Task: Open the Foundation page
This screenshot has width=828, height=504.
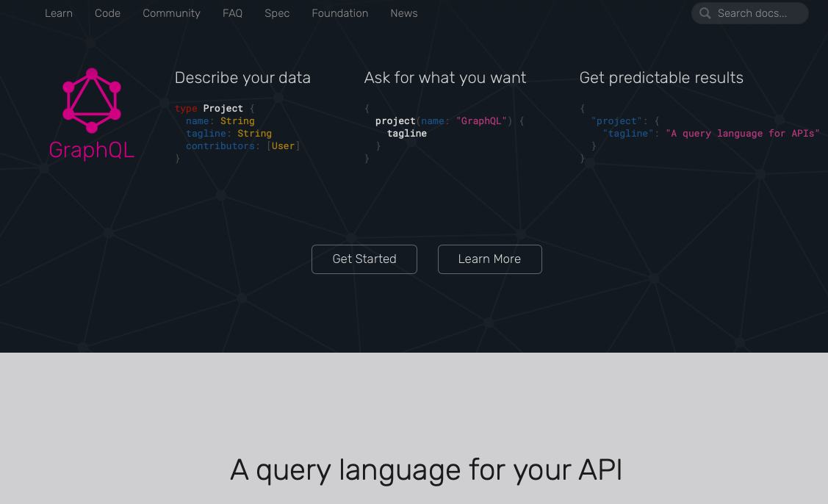Action: [339, 12]
